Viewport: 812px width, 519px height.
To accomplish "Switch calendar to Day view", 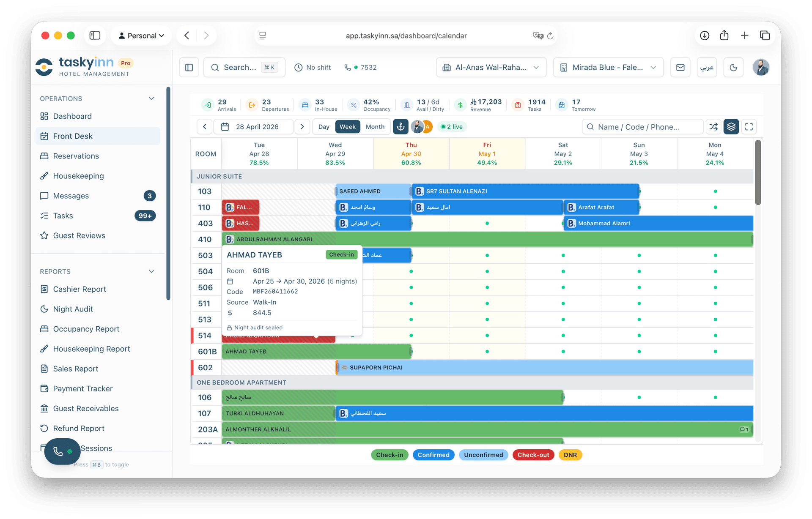I will [324, 127].
